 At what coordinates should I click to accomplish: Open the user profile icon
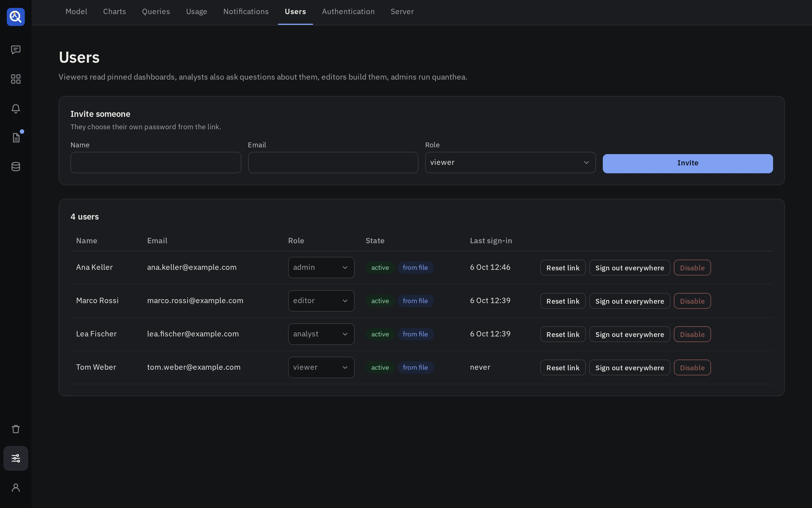tap(16, 487)
